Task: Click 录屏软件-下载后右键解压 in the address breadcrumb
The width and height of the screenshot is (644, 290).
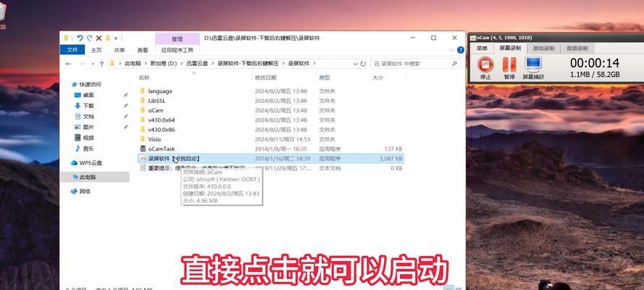Action: pyautogui.click(x=248, y=64)
